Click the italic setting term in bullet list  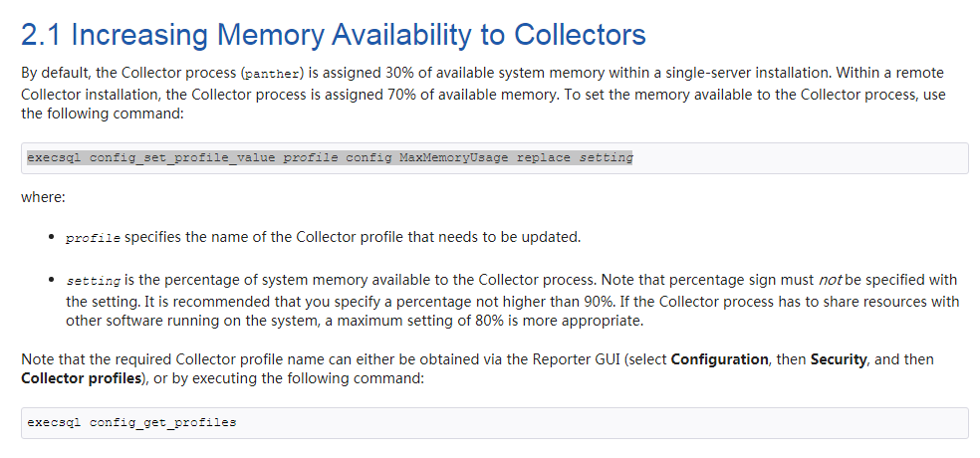94,281
